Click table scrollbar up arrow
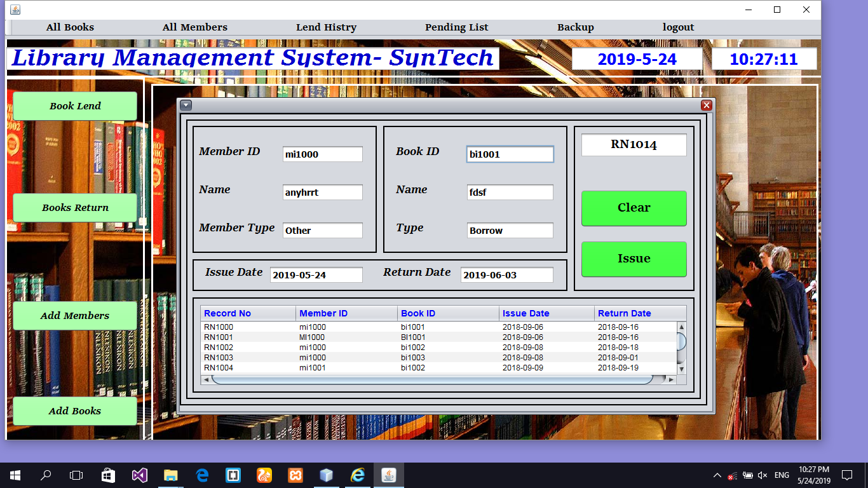Viewport: 868px width, 488px height. 682,327
